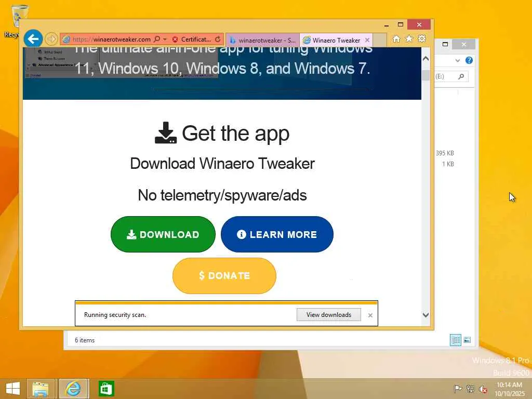This screenshot has height=399, width=532.
Task: Open Favorites with the star icon
Action: pos(409,38)
